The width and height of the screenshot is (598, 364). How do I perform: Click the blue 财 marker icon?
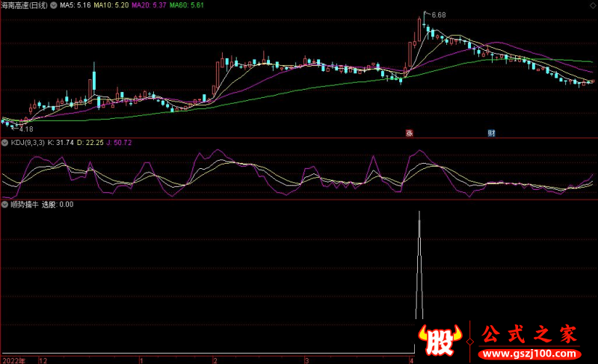coord(492,134)
